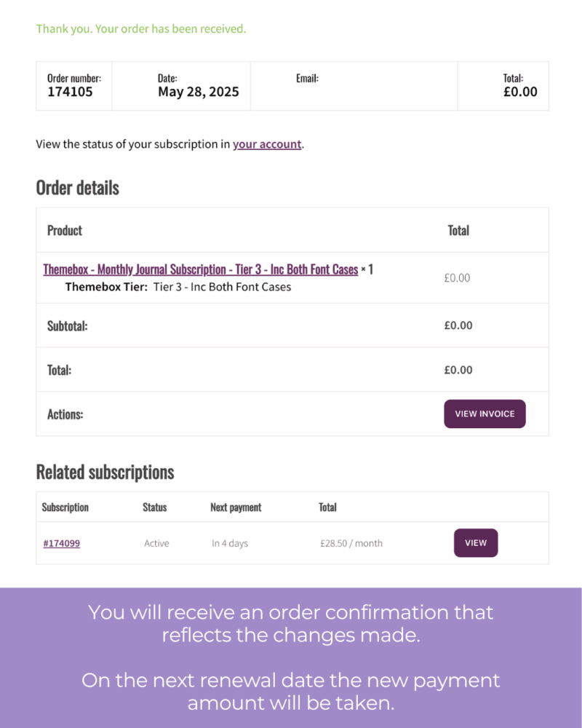The image size is (582, 728).
Task: Click the 'In 4 days' next payment text
Action: click(230, 543)
